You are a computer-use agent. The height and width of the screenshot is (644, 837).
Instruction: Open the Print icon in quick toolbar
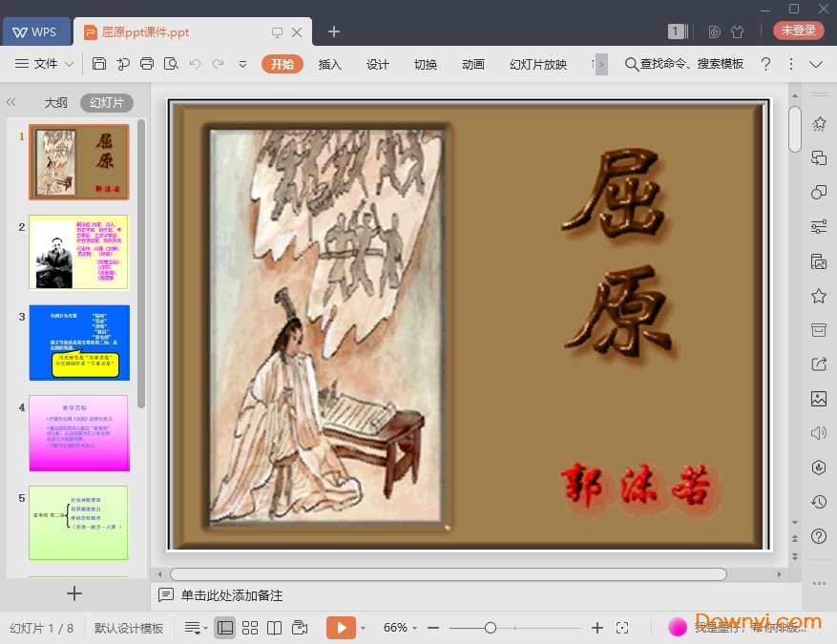pos(147,64)
